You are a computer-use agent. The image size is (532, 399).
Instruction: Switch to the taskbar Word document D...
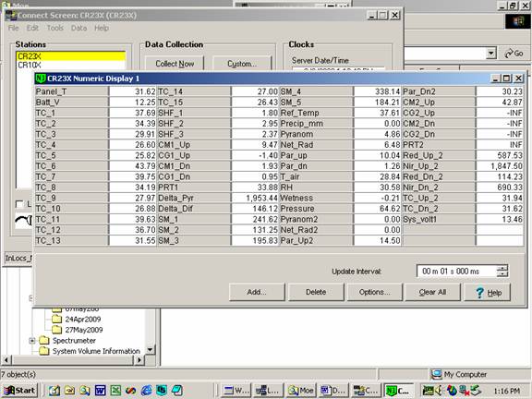(333, 391)
